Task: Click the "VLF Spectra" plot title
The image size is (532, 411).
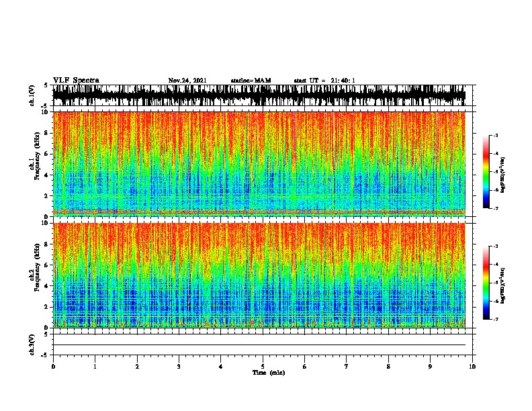Action: pos(76,81)
